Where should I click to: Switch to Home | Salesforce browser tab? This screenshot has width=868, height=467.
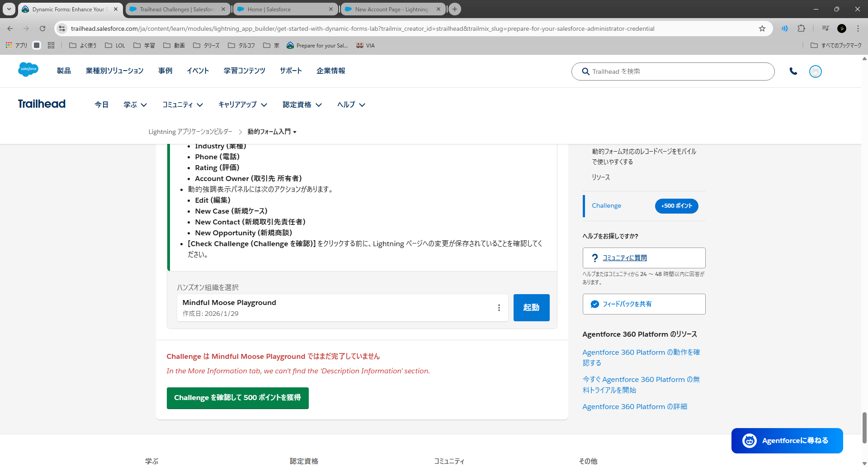[285, 9]
